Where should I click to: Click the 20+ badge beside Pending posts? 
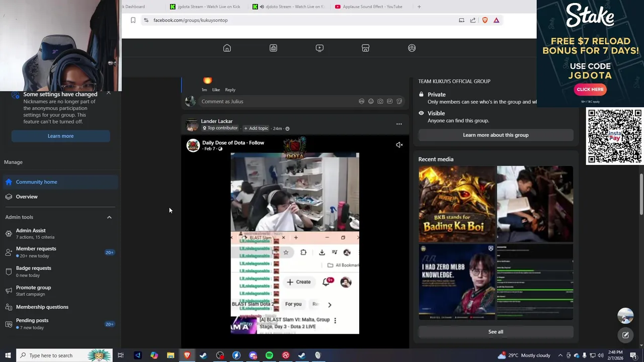(x=109, y=324)
